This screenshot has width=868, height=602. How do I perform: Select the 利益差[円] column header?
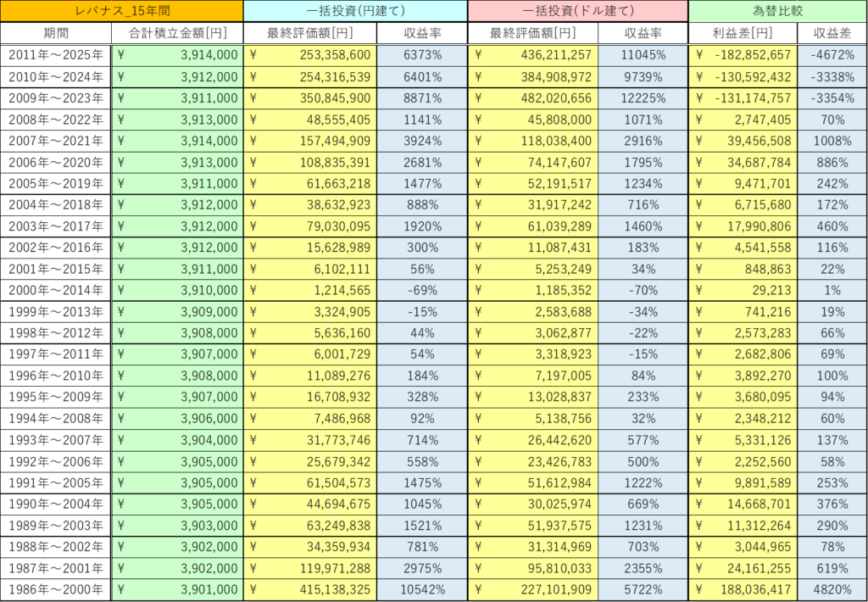tap(743, 33)
